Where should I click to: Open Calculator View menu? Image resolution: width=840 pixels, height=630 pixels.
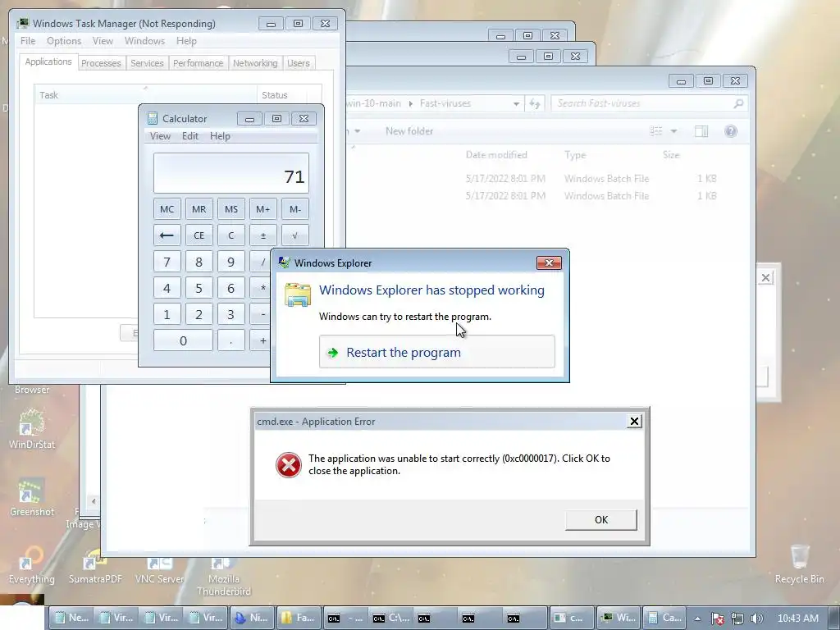coord(160,136)
